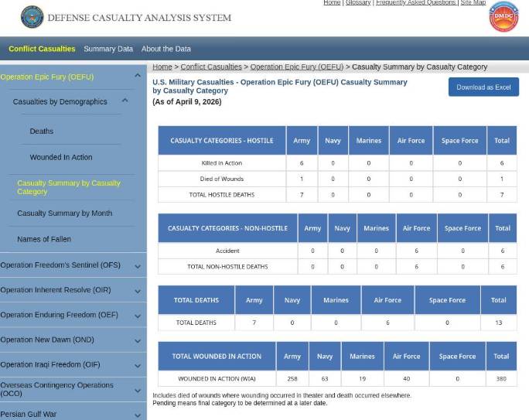Click Conflict Casualties breadcrumb link
The image size is (529, 420).
pyautogui.click(x=211, y=67)
